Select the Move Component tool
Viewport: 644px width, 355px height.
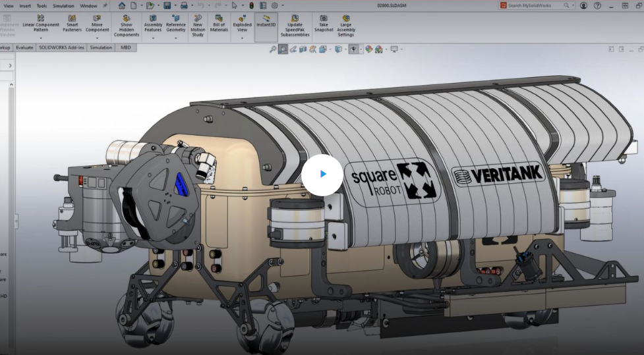97,23
